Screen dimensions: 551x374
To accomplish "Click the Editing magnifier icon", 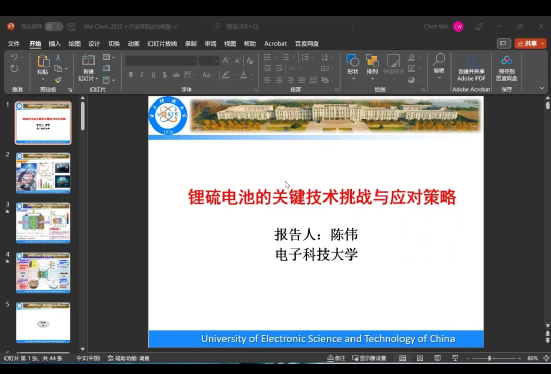I will click(x=439, y=59).
